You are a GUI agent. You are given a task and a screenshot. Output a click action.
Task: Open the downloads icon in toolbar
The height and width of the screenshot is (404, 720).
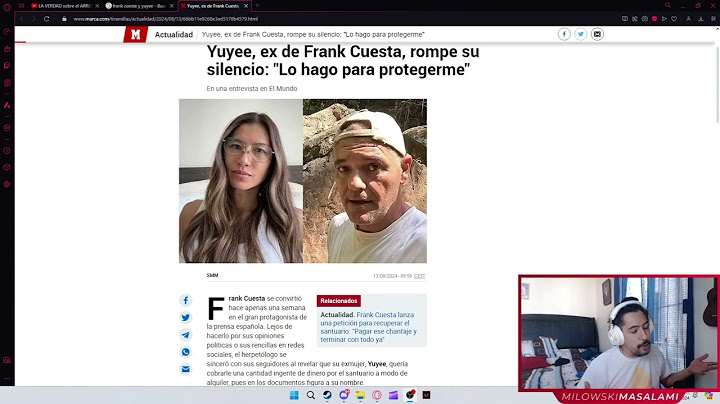pyautogui.click(x=701, y=19)
